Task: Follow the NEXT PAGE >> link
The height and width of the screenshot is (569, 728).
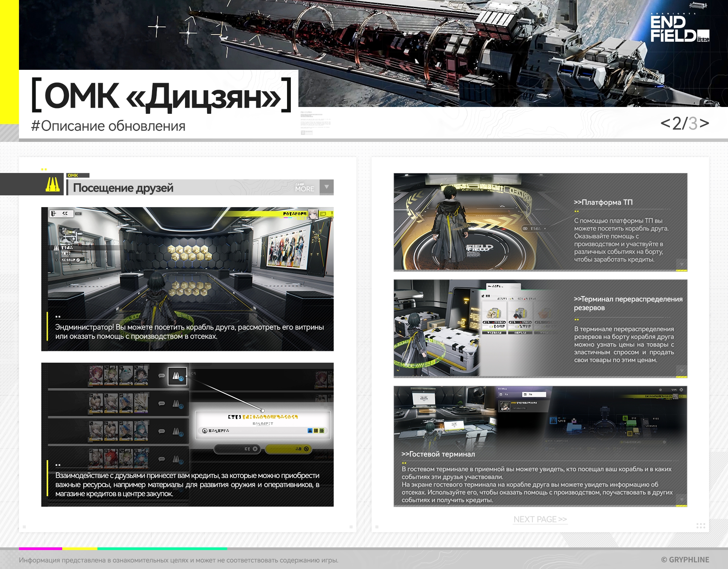Action: [x=540, y=519]
